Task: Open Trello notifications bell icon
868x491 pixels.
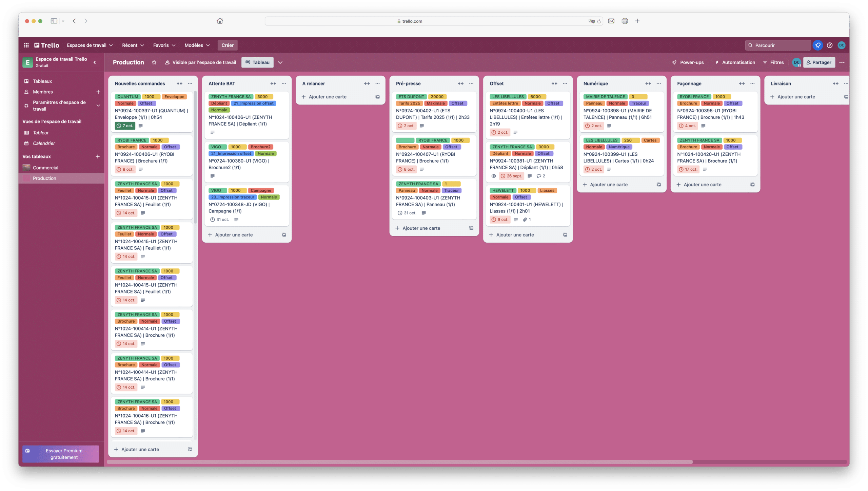Action: pos(817,45)
